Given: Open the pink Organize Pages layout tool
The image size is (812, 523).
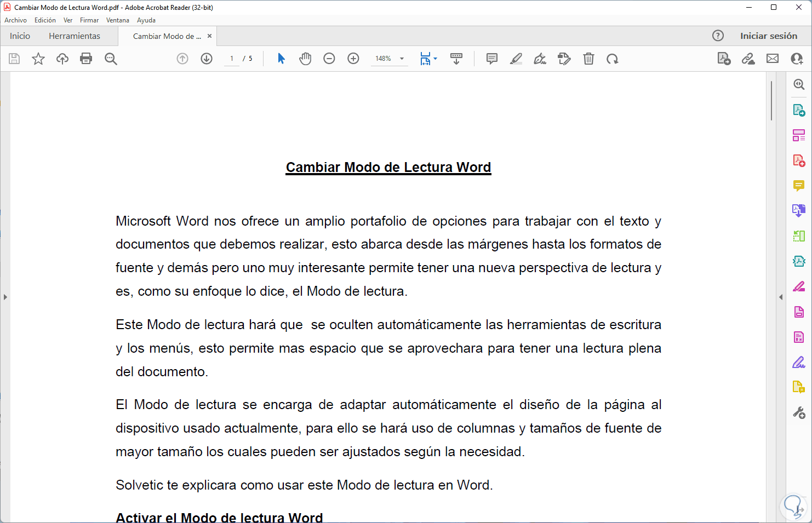Looking at the screenshot, I should [799, 135].
